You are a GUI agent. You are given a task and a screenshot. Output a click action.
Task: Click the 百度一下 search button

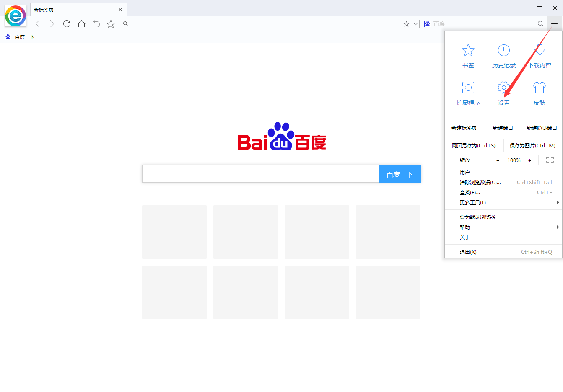click(400, 174)
